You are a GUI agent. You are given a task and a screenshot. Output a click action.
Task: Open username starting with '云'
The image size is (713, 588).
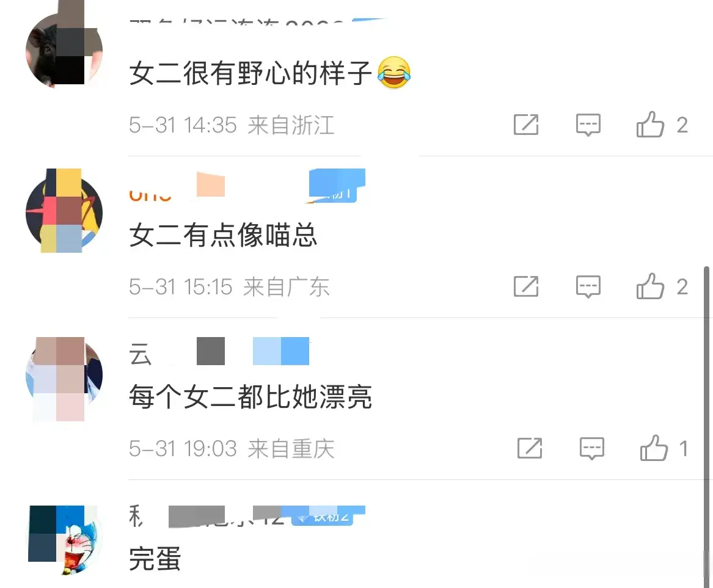140,354
